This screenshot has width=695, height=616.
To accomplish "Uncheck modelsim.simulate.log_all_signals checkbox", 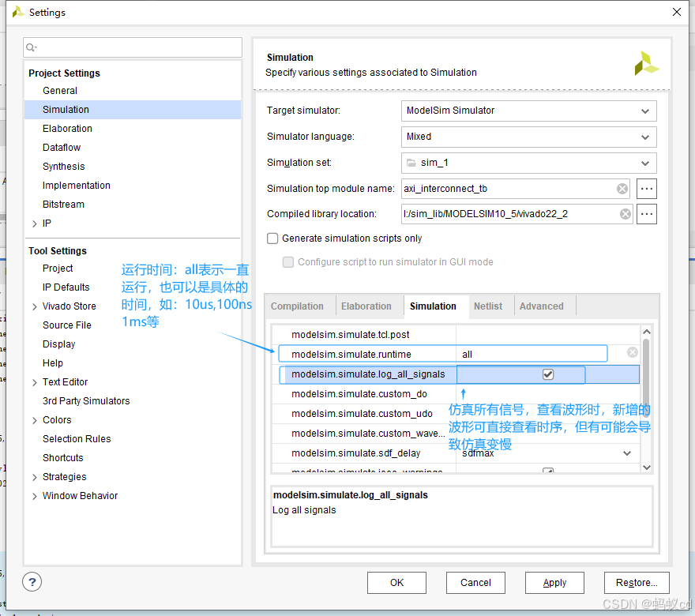I will [x=548, y=374].
